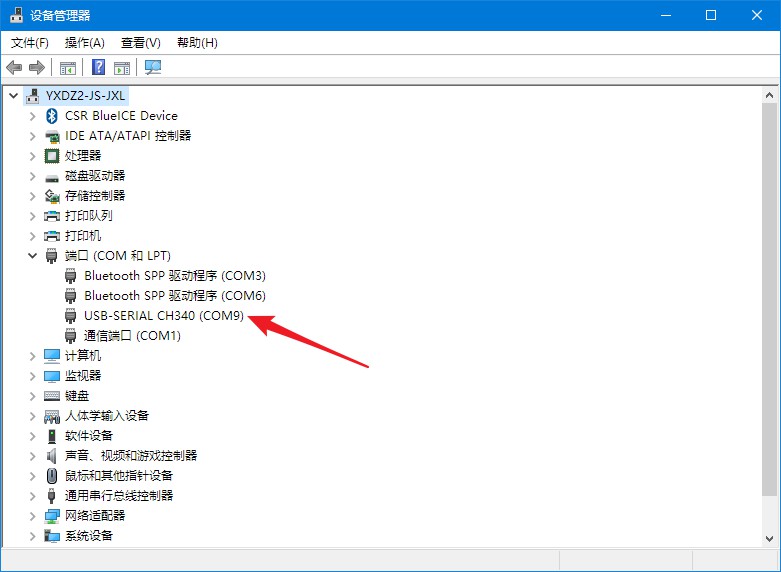Image resolution: width=781 pixels, height=572 pixels.
Task: Open the 帮助(H) menu
Action: click(197, 43)
